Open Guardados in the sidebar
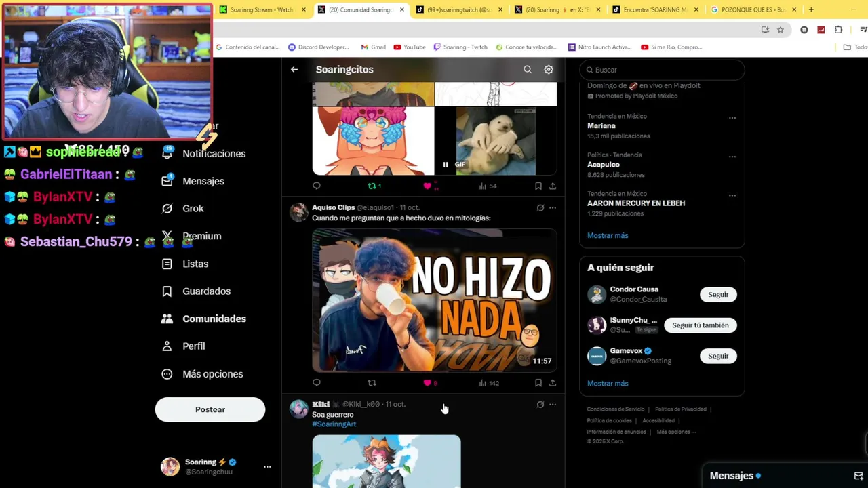Image resolution: width=868 pixels, height=488 pixels. pyautogui.click(x=196, y=291)
